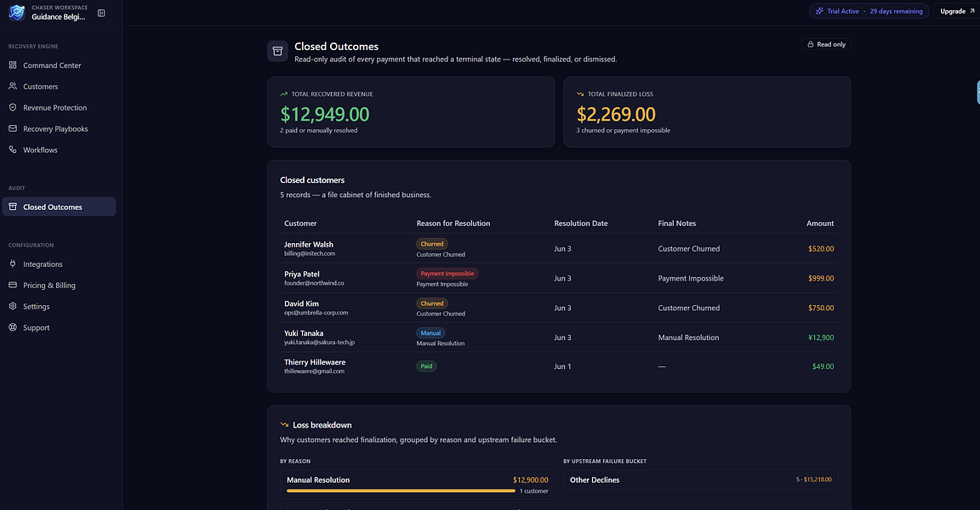Collapse the sidebar with the panel icon
This screenshot has width=980, height=510.
coord(101,13)
